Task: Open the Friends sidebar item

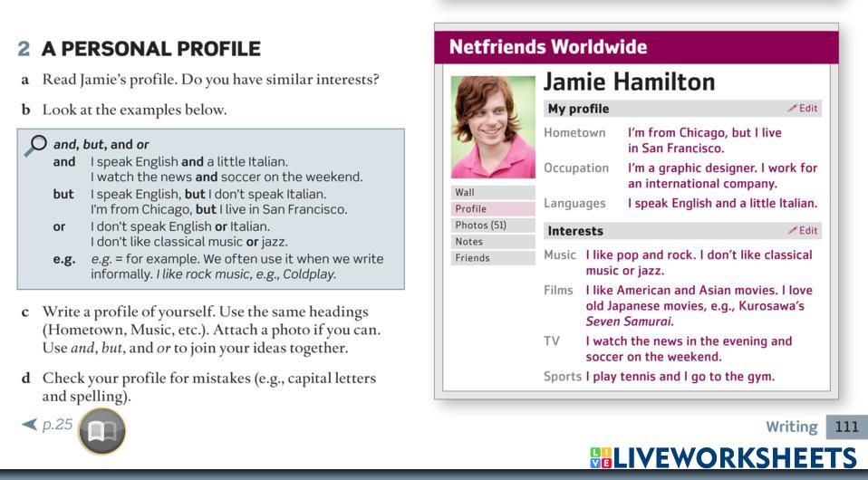Action: pos(472,257)
